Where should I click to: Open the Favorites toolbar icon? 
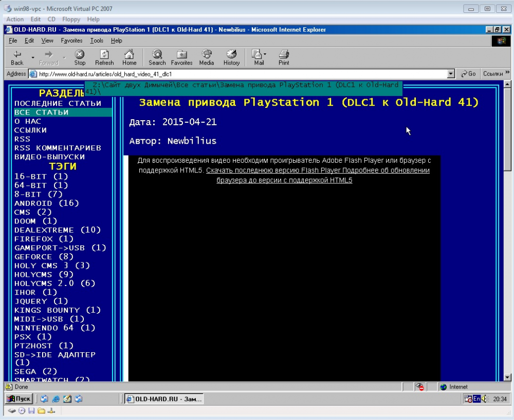[x=181, y=58]
